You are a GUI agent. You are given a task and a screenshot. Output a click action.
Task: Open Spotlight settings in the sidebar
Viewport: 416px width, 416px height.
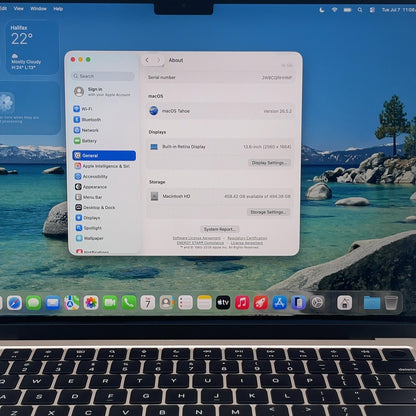coord(104,228)
